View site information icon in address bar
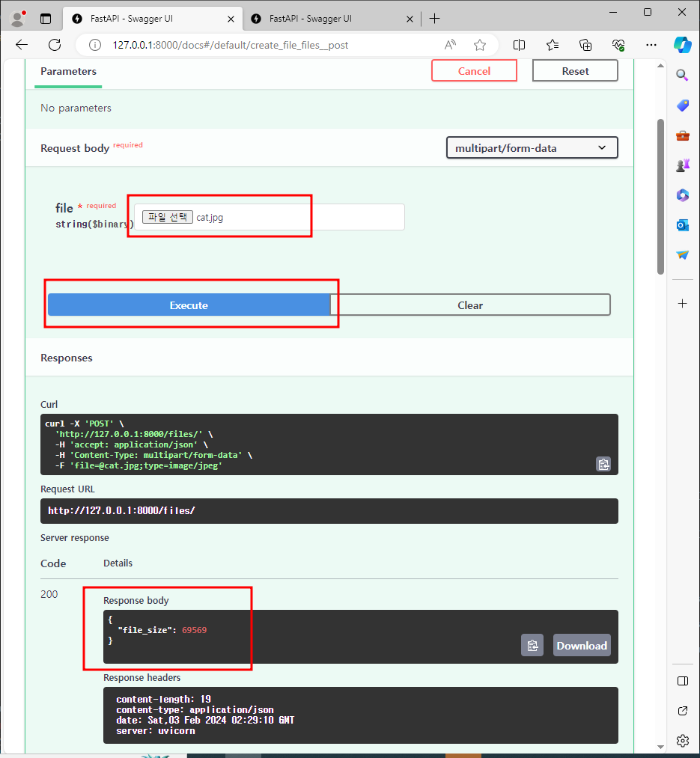 [x=95, y=45]
